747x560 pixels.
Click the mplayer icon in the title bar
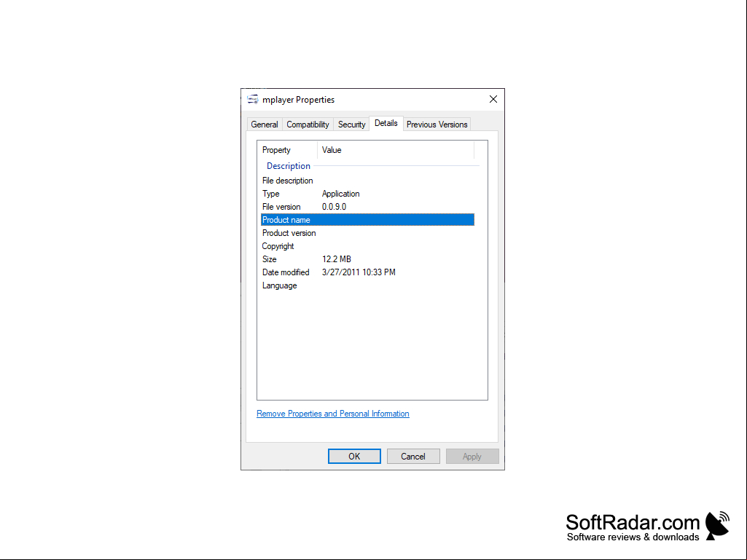pyautogui.click(x=252, y=100)
